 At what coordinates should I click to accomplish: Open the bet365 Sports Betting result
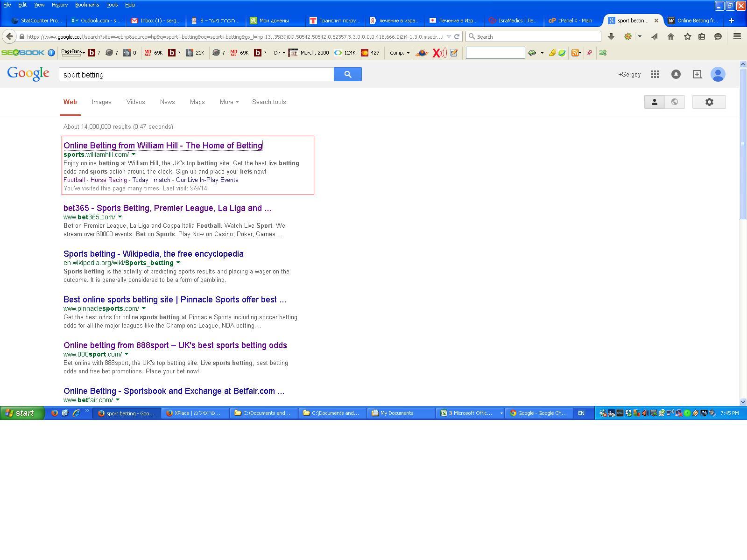(167, 208)
